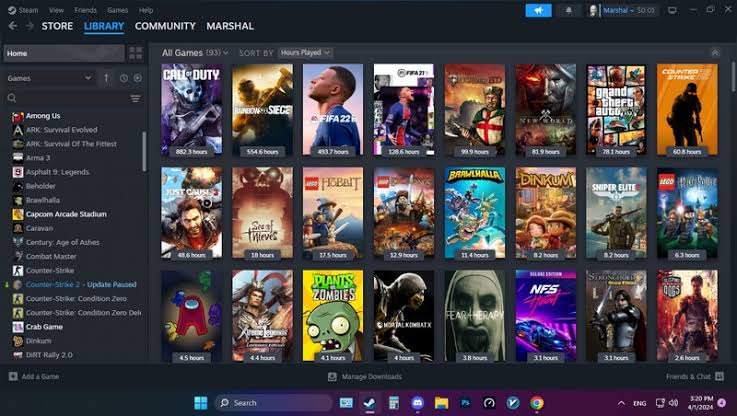Open the Games menu
The height and width of the screenshot is (416, 737).
(x=118, y=10)
